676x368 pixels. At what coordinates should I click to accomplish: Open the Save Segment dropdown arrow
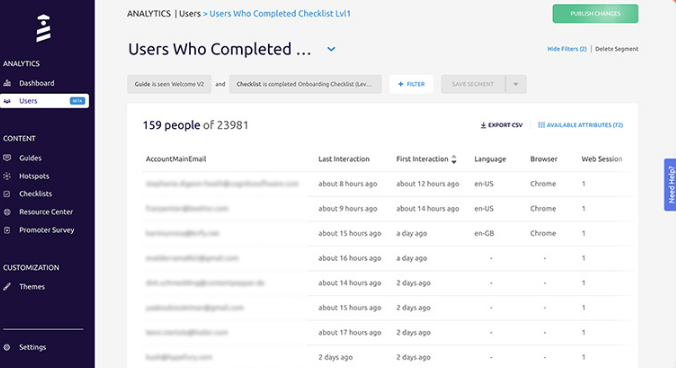coord(516,84)
